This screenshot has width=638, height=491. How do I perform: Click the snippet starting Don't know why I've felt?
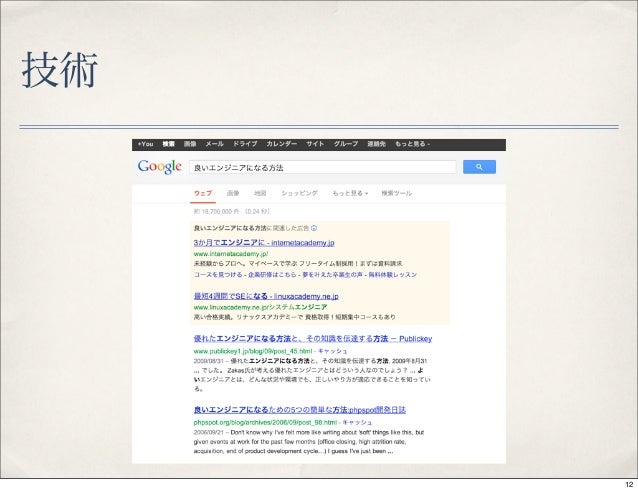pos(309,442)
